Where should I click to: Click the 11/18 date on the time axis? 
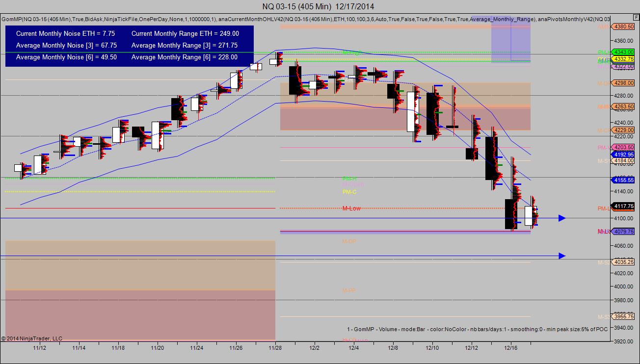pos(118,348)
